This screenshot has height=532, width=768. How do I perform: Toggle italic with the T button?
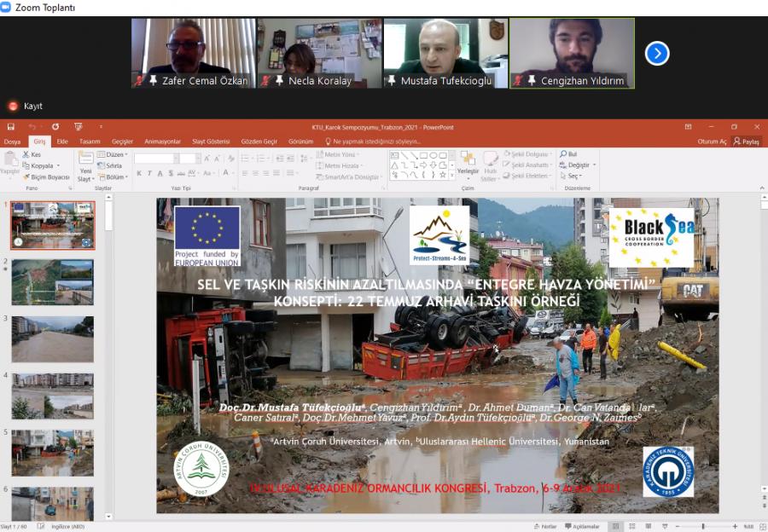(149, 173)
